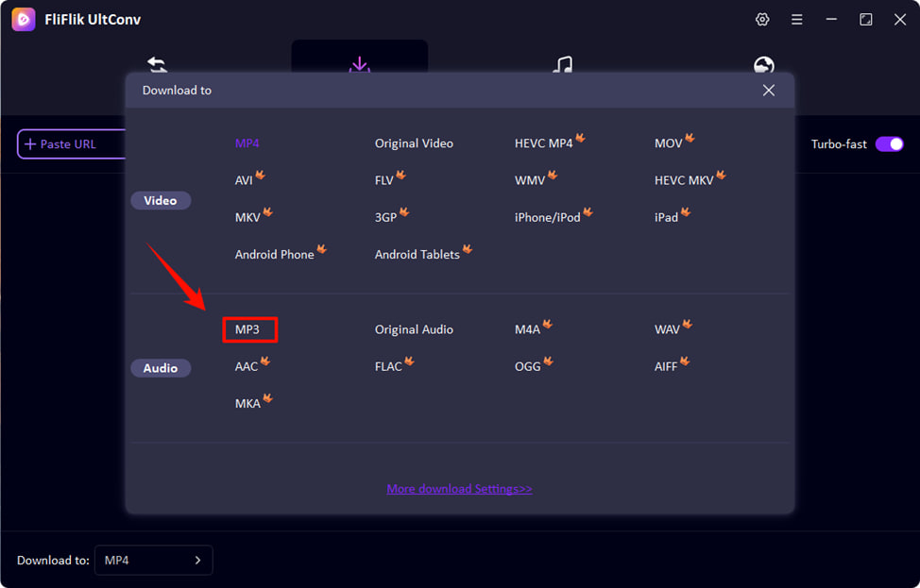Open the settings gear icon
920x588 pixels.
762,20
